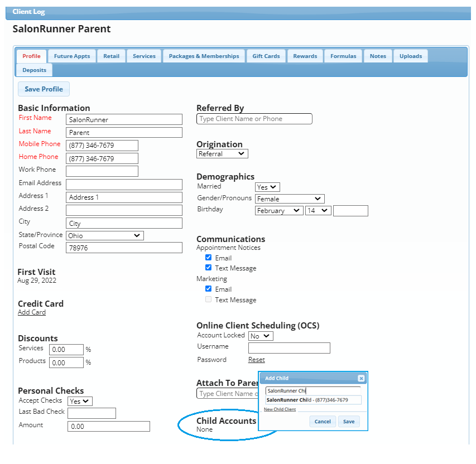Expand the State/Province dropdown
This screenshot has height=464, width=476.
[x=105, y=235]
